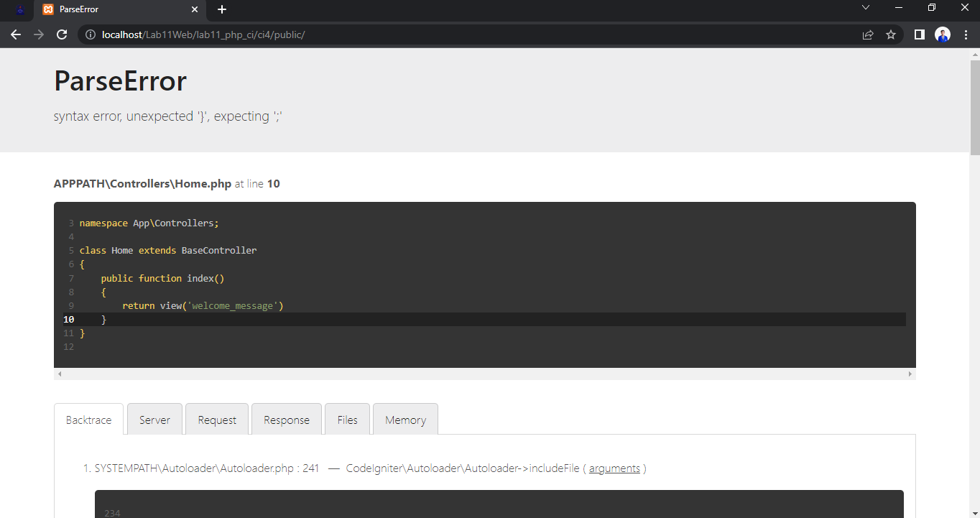
Task: Click the browser back arrow
Action: coord(16,34)
